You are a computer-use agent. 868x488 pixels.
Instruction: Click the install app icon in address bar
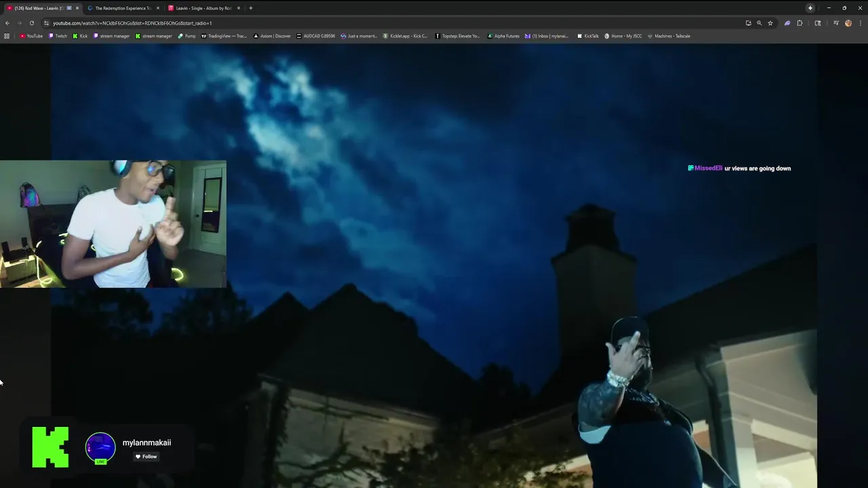click(748, 23)
